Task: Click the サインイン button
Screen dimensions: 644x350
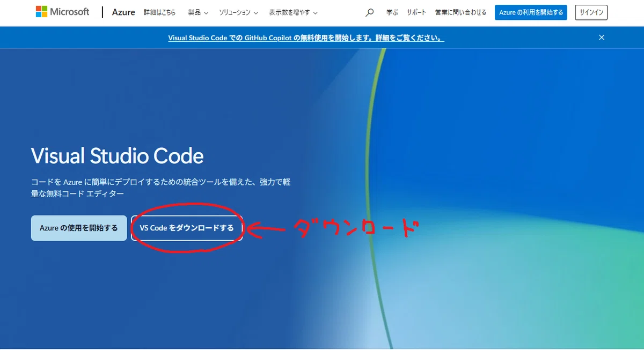Action: [591, 12]
